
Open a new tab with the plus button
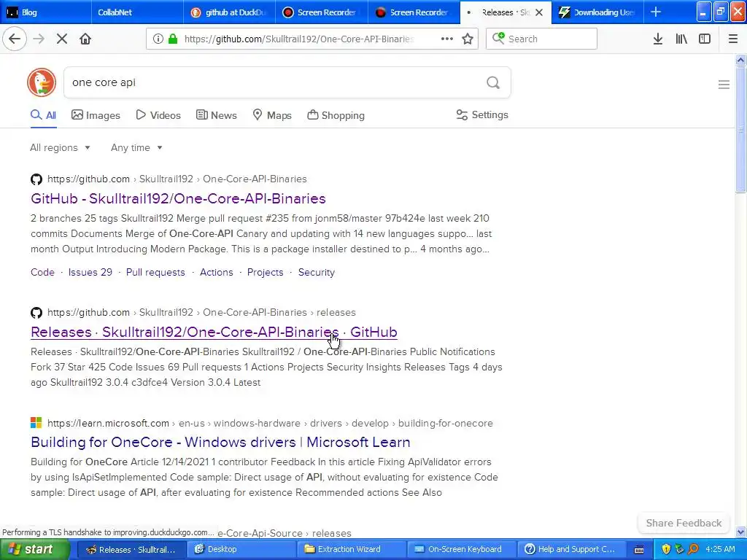point(656,12)
